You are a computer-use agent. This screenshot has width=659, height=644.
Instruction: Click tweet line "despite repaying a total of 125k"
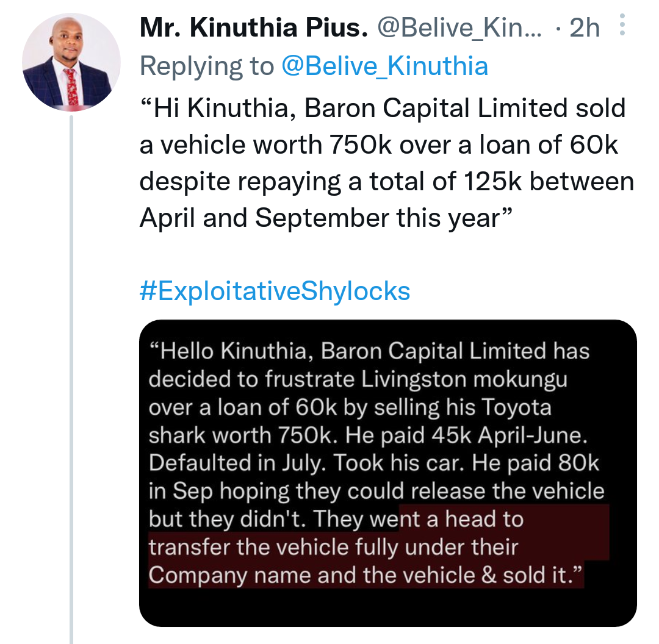(330, 182)
